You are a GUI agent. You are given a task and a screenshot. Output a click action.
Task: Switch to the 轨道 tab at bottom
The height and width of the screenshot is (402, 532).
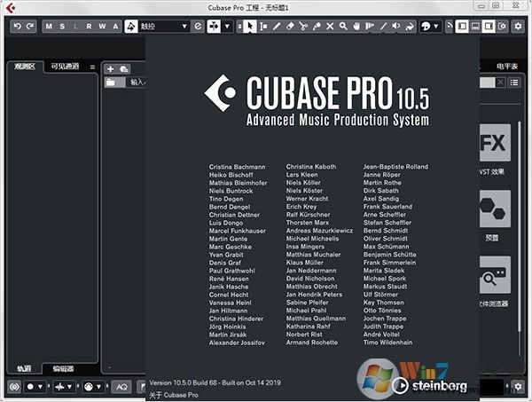click(x=24, y=369)
